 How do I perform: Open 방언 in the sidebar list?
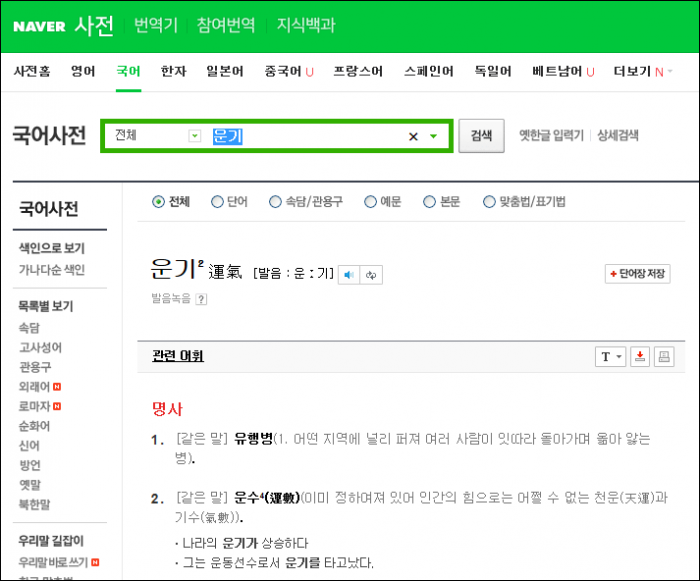[x=29, y=465]
